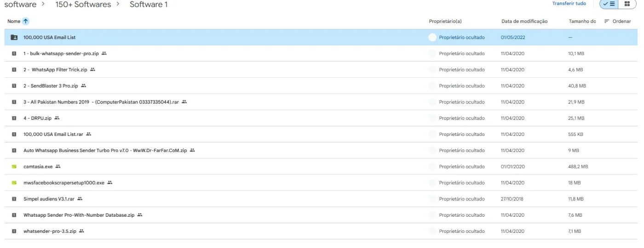The image size is (644, 248).
Task: Click the sort lines icon beside Ordenar
Action: 607,21
